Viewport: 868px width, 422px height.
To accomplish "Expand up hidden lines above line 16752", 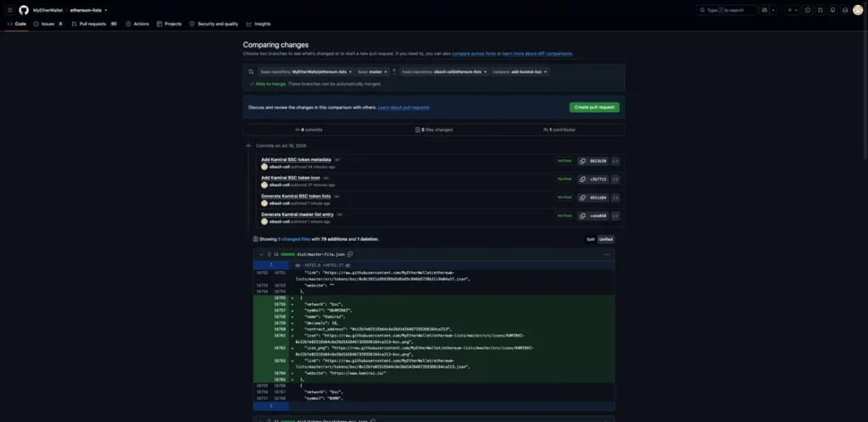I will pos(270,265).
